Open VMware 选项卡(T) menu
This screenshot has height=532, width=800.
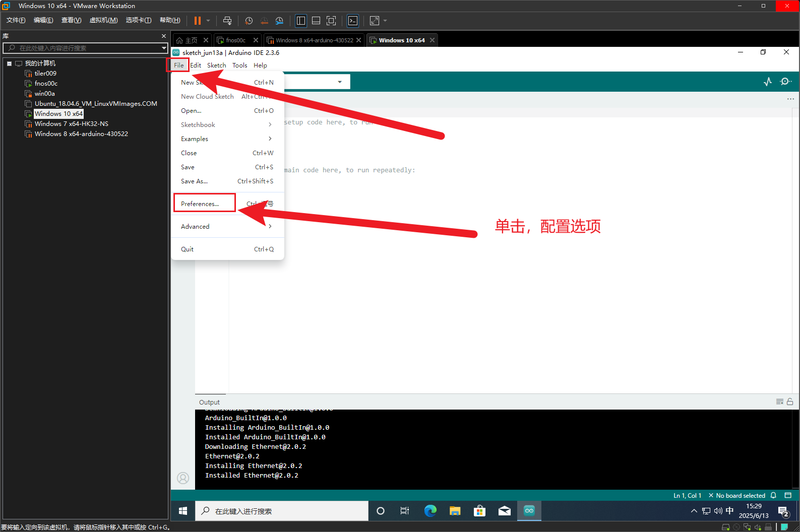139,20
